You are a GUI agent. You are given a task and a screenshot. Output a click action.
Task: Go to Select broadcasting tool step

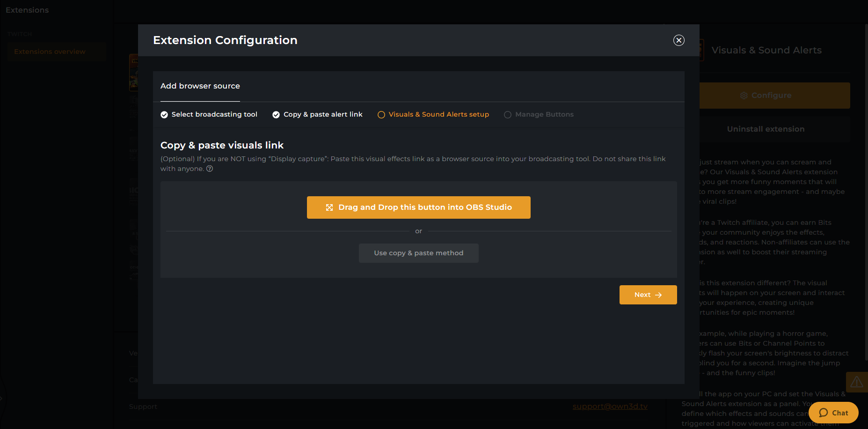click(209, 114)
